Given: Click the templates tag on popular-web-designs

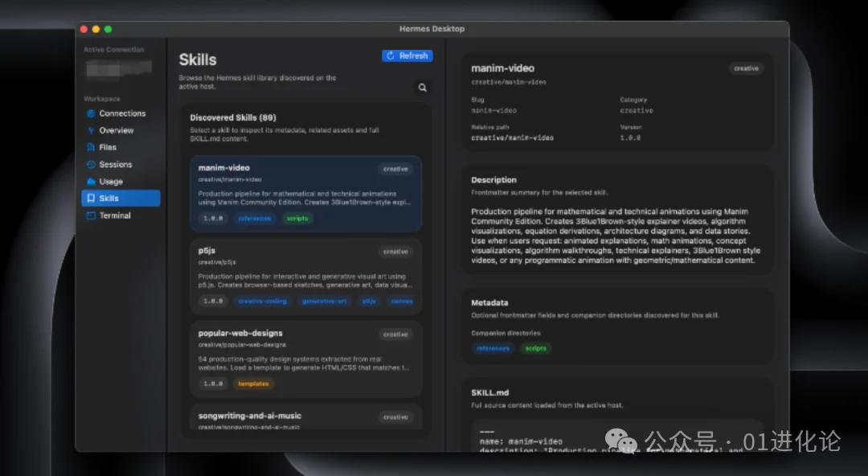Looking at the screenshot, I should coord(254,384).
